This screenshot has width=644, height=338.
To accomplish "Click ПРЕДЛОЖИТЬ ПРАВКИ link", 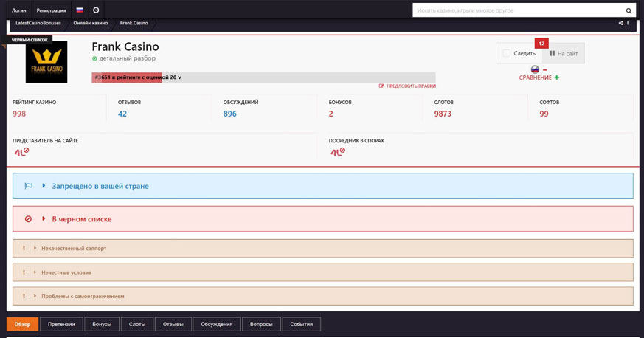I will point(411,86).
